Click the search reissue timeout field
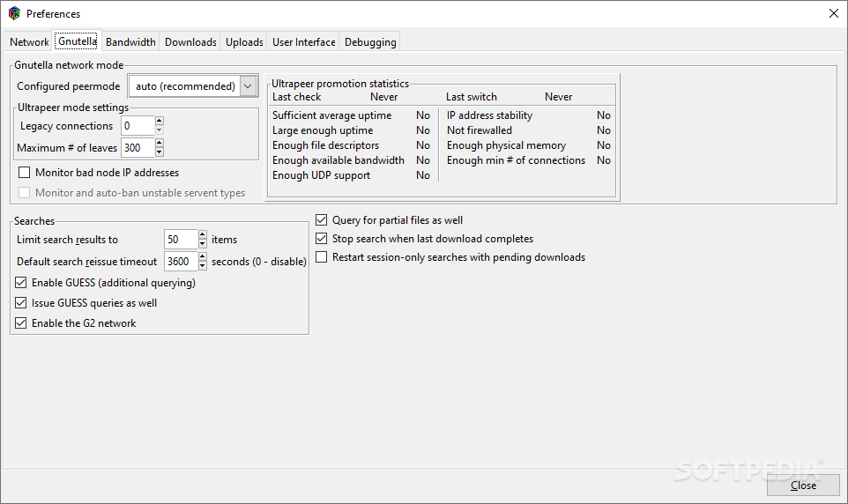The width and height of the screenshot is (848, 504). (182, 261)
